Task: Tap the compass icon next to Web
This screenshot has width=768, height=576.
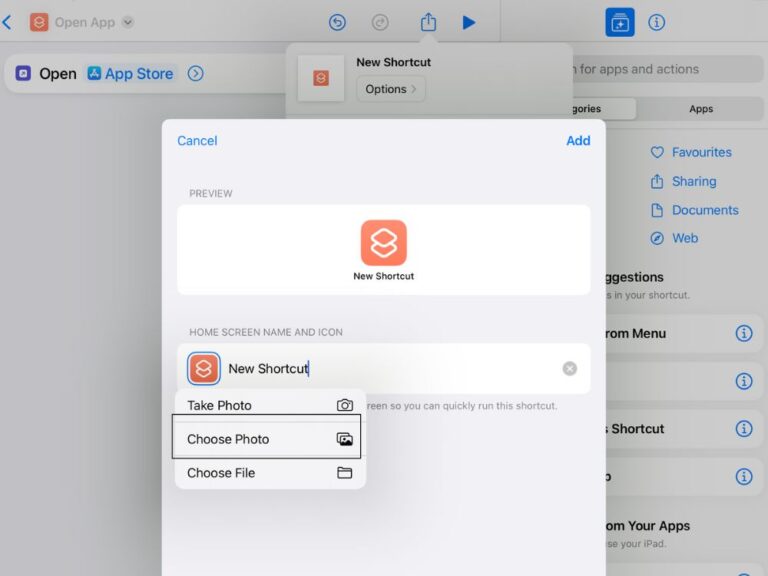Action: 657,238
